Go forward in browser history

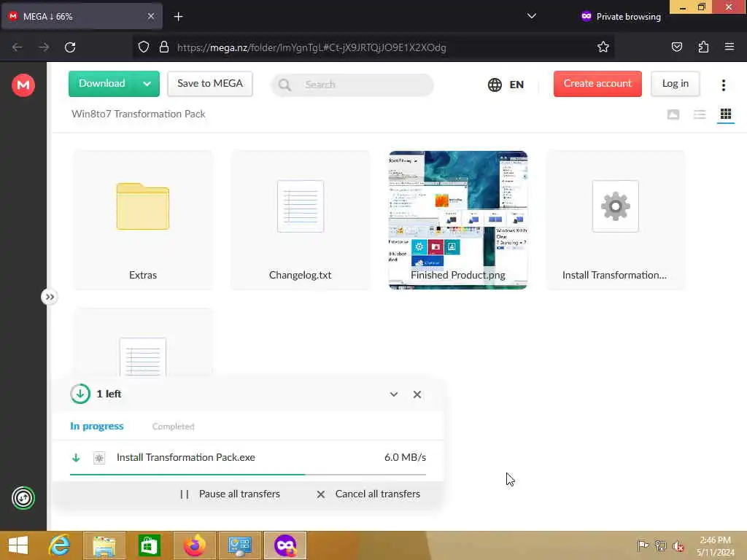click(x=43, y=47)
